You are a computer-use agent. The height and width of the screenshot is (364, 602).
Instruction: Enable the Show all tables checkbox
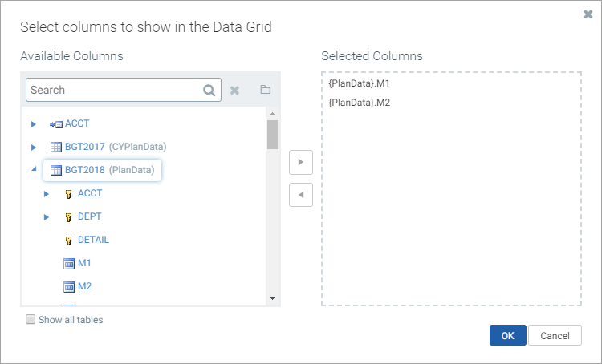coord(31,319)
